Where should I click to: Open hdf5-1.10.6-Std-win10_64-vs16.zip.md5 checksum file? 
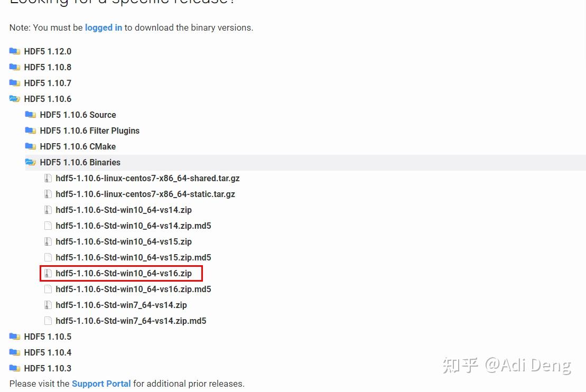tap(133, 289)
